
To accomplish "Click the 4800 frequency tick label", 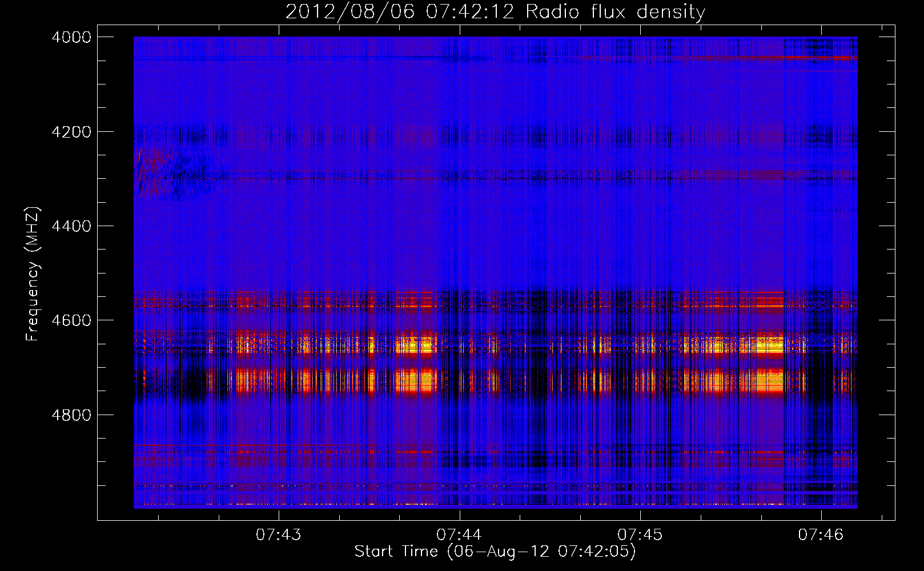I will [71, 415].
